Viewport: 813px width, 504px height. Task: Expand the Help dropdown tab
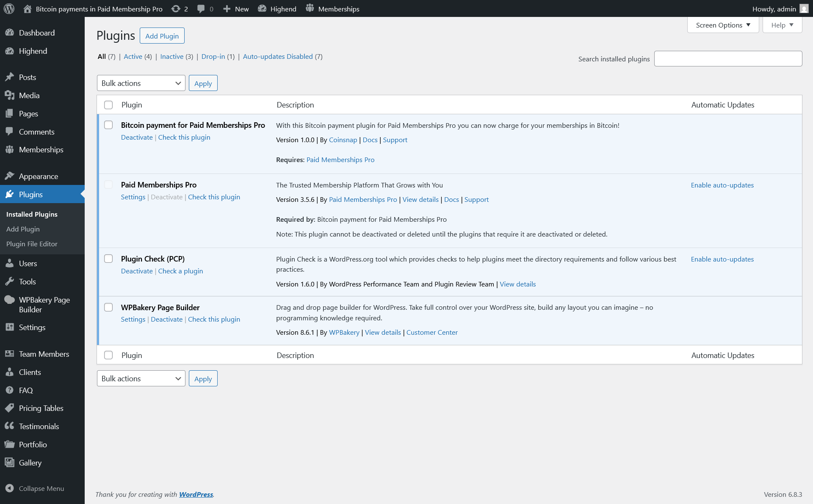tap(782, 25)
